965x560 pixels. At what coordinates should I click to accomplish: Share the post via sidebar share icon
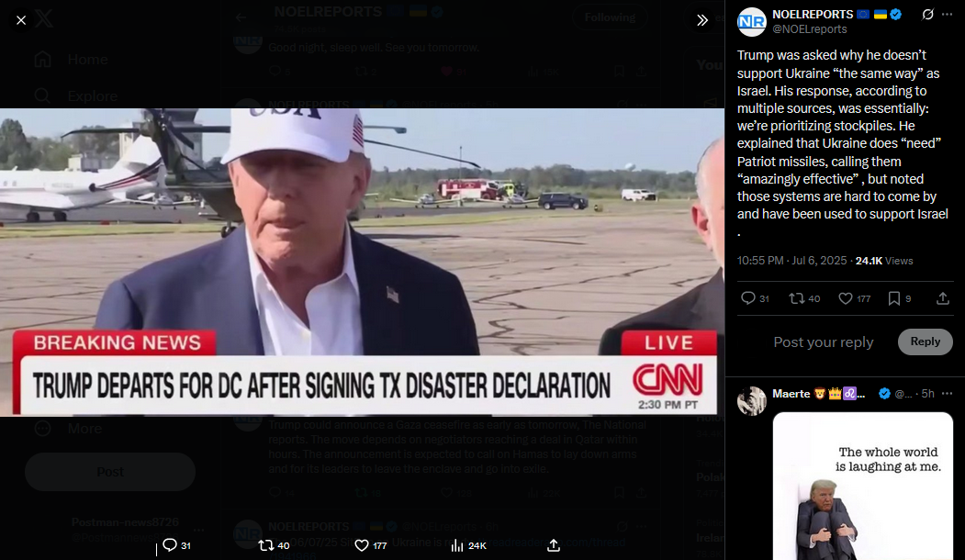coord(942,298)
